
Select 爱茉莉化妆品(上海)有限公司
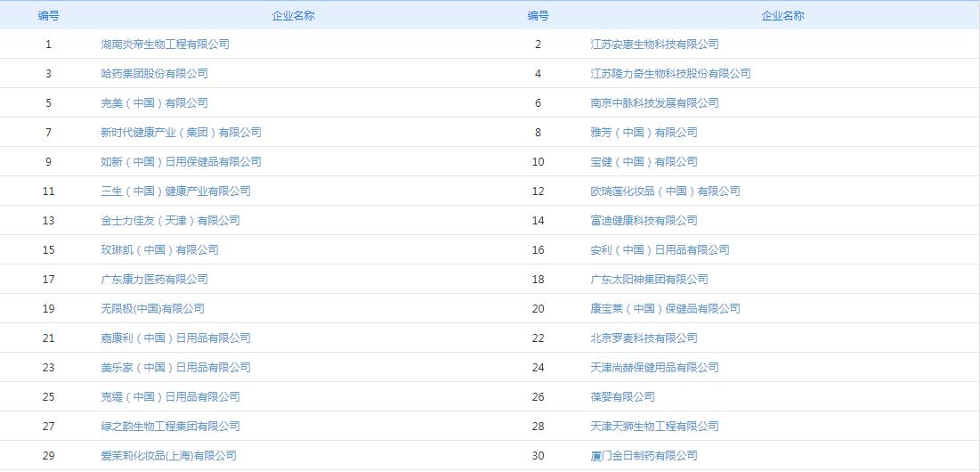169,456
